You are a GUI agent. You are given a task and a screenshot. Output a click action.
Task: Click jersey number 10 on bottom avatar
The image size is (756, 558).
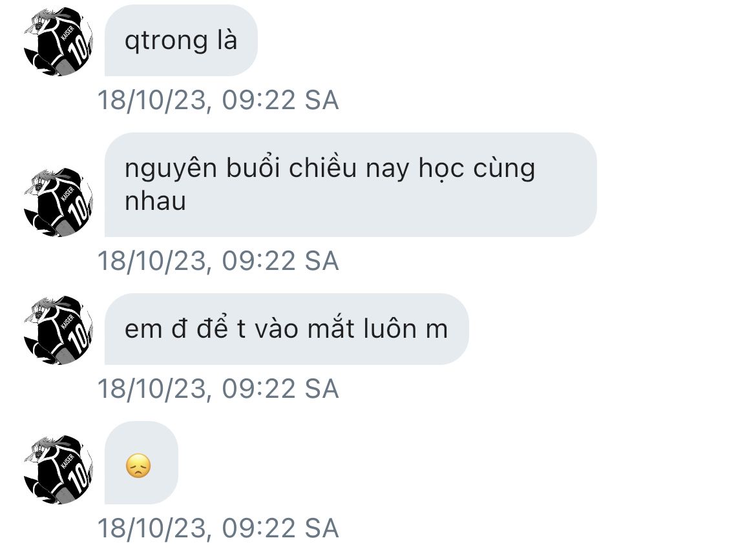click(x=79, y=477)
